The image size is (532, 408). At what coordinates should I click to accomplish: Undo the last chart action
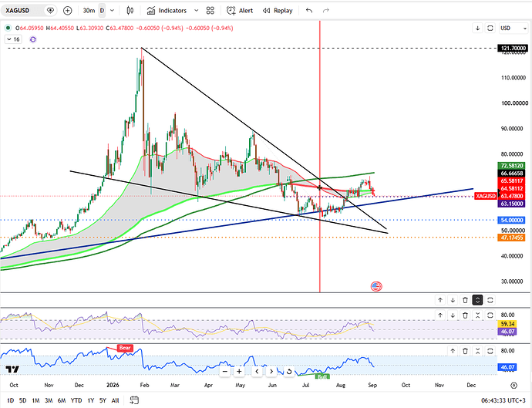coord(309,11)
